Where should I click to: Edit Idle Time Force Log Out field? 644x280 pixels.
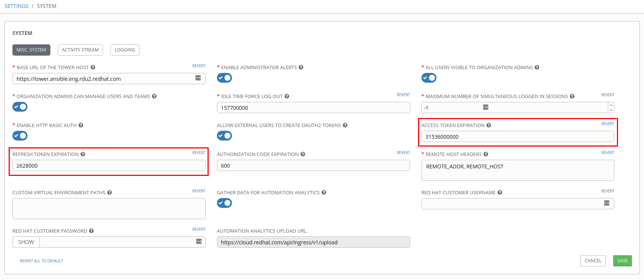[x=314, y=107]
